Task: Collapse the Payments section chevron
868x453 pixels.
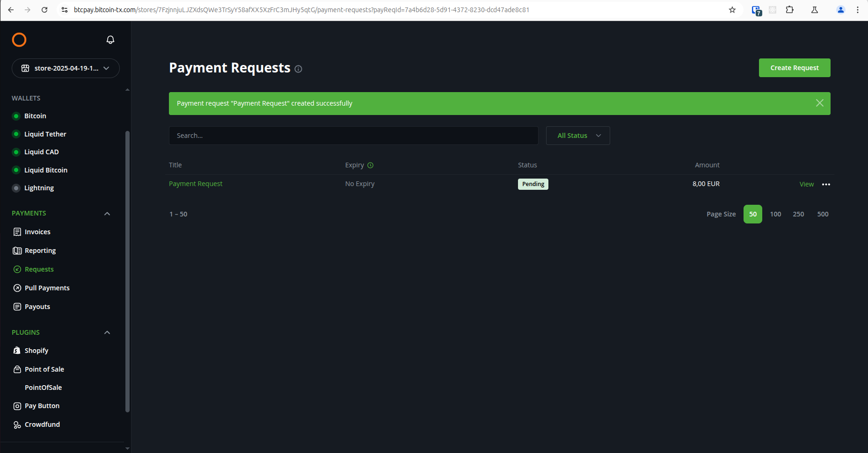Action: [107, 214]
